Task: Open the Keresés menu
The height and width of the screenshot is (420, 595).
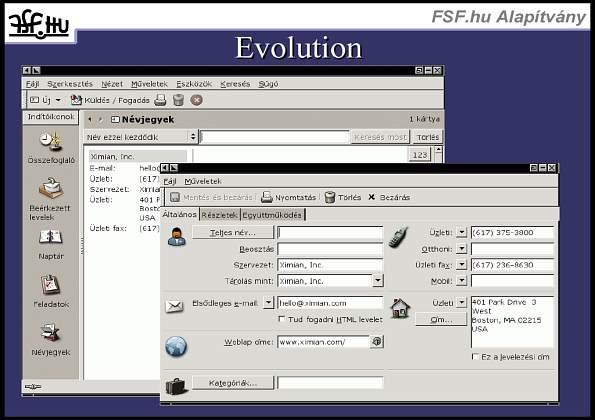Action: click(x=235, y=84)
